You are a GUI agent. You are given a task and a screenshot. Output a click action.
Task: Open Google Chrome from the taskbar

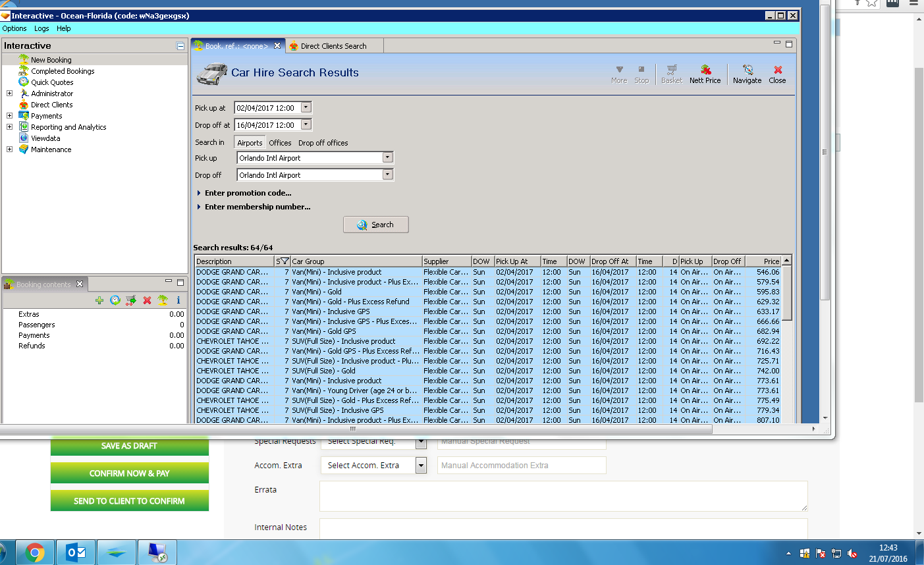click(x=35, y=552)
